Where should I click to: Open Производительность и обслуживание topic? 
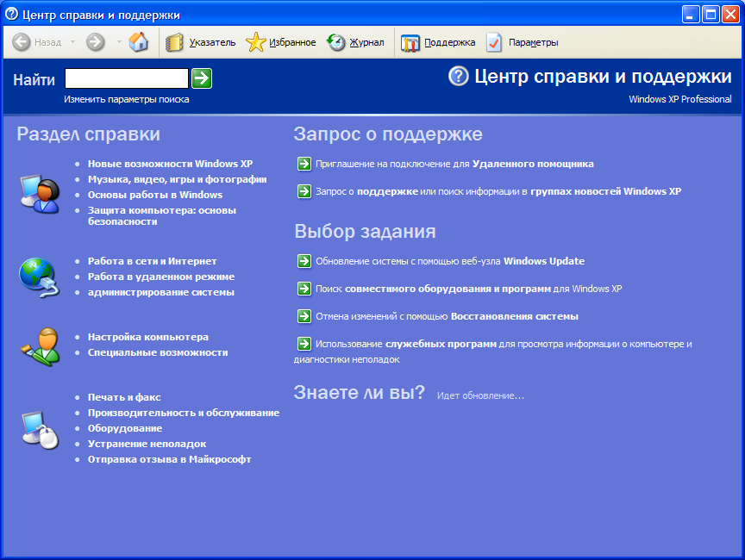pos(184,413)
